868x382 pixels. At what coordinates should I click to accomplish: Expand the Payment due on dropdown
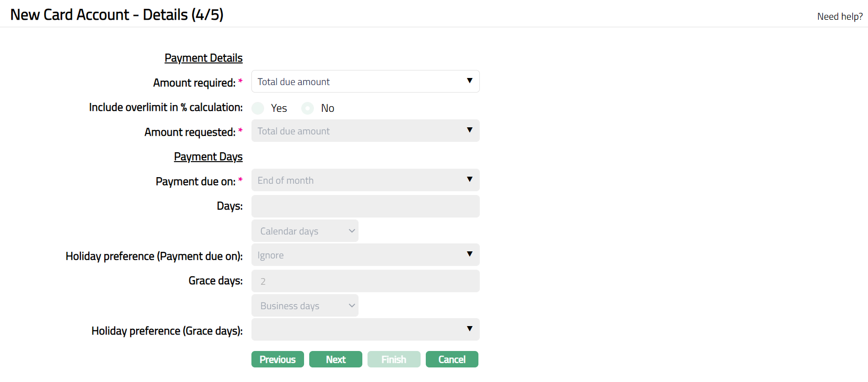[365, 180]
